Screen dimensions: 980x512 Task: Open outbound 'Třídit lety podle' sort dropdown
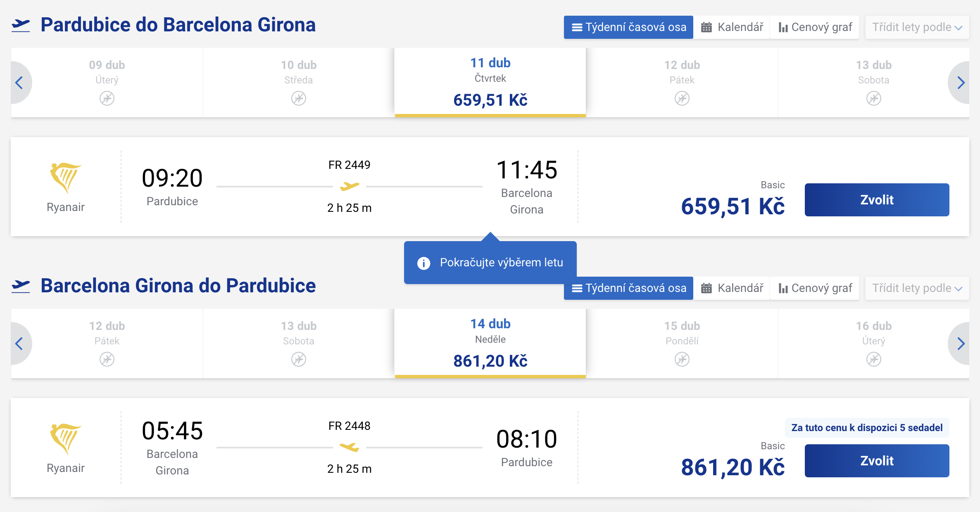tap(917, 27)
